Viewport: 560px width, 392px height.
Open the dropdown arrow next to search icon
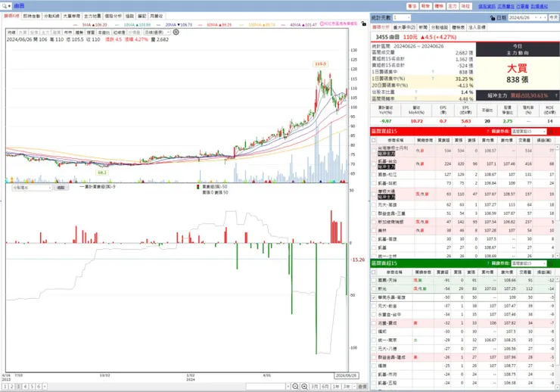click(9, 6)
